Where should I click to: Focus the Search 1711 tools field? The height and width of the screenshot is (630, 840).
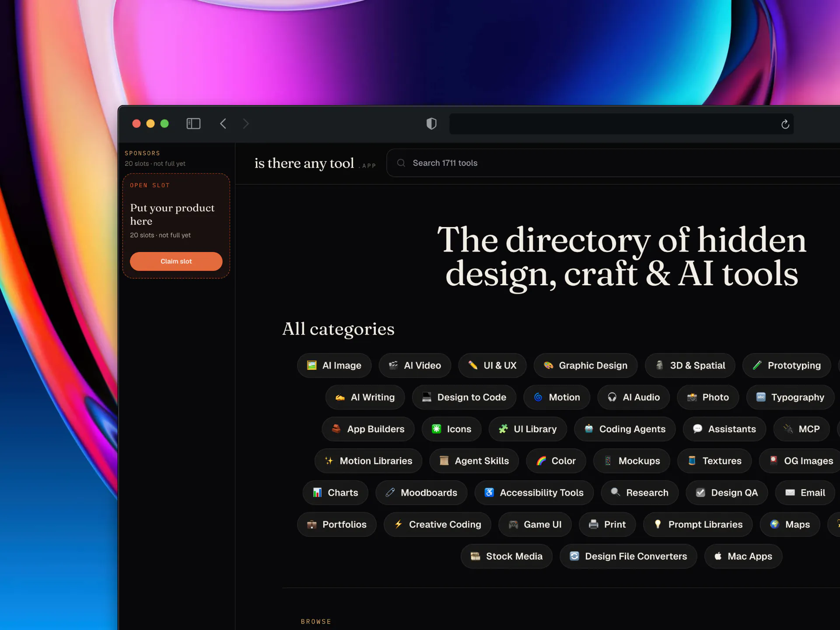pyautogui.click(x=612, y=163)
